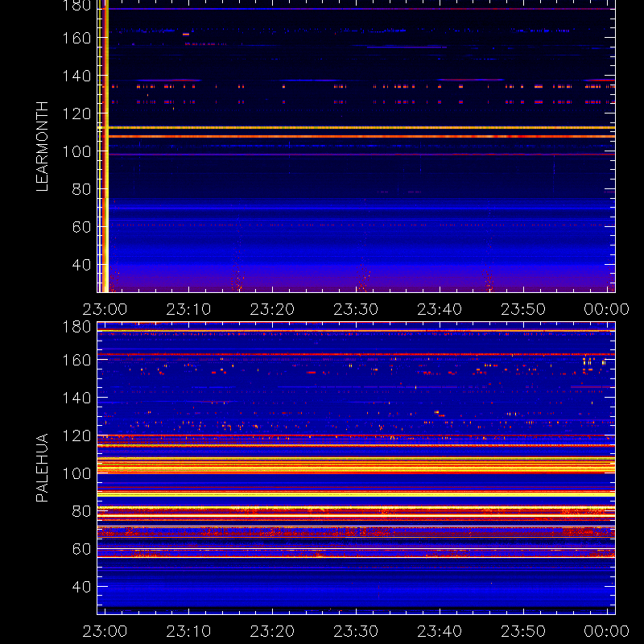The height and width of the screenshot is (644, 644).
Task: Choose the 40 frequency label on Palehua axis
Action: pyautogui.click(x=81, y=587)
